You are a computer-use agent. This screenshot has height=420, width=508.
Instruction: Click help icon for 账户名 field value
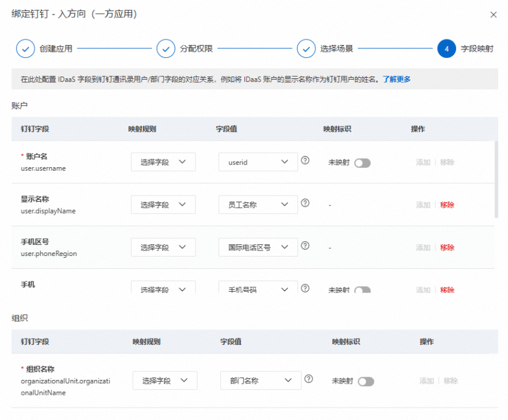coord(305,160)
